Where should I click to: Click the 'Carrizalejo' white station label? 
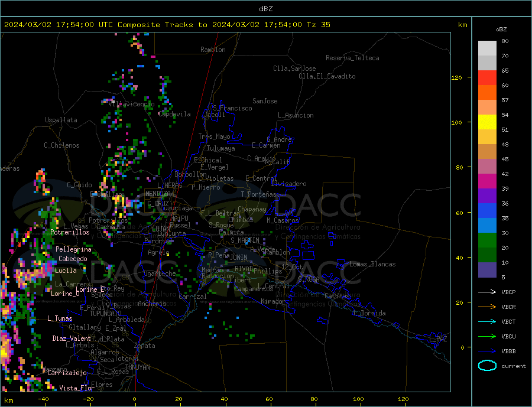point(67,373)
